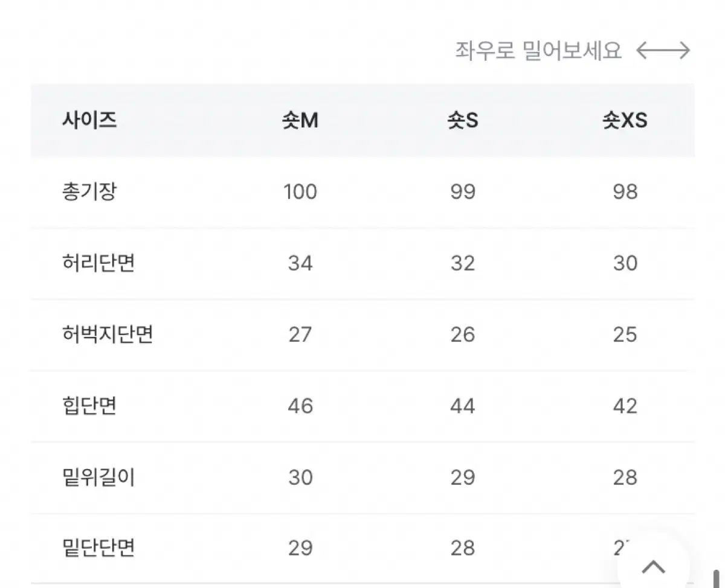This screenshot has height=588, width=725.
Task: Click the 총기장 row label
Action: click(x=89, y=192)
